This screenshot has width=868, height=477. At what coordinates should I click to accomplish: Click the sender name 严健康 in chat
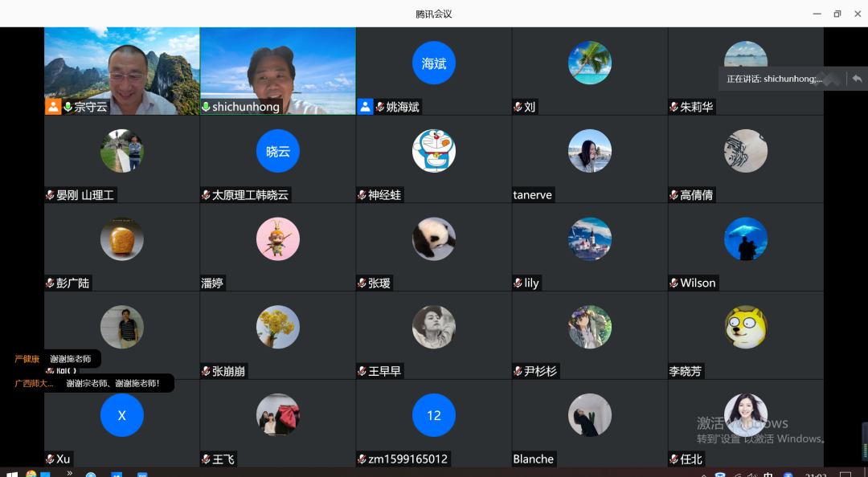[x=27, y=359]
